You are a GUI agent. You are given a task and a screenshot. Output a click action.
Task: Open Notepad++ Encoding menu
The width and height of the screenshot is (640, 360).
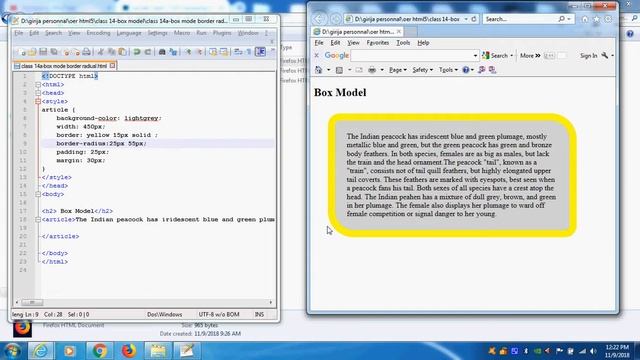[98, 33]
